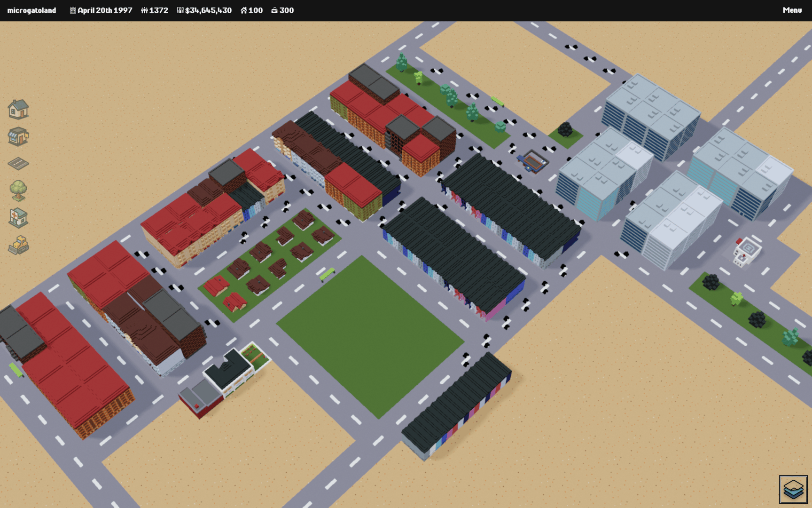
Task: Select the commercial shop build tool
Action: point(18,136)
